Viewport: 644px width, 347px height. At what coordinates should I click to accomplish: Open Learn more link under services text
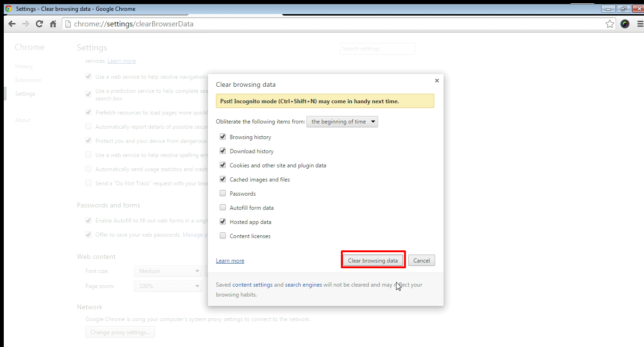(x=122, y=61)
